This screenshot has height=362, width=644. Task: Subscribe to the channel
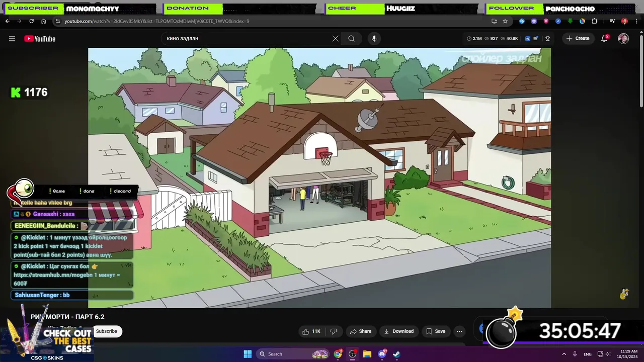[x=107, y=331]
